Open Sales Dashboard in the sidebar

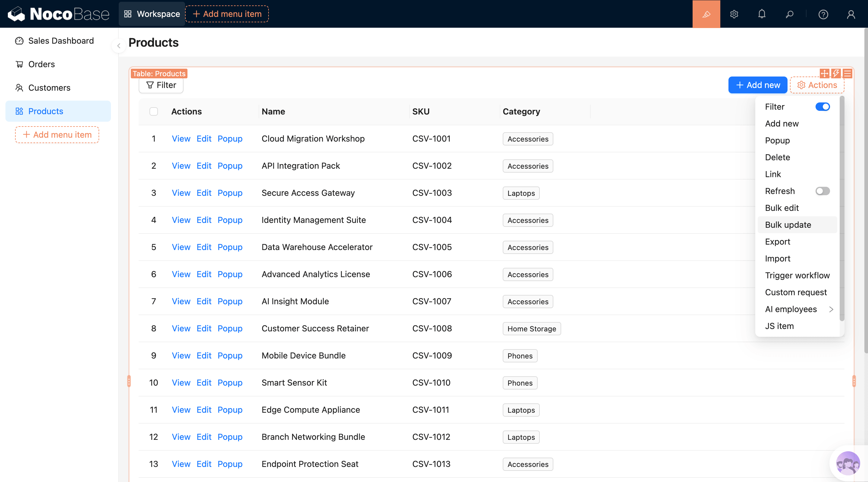pyautogui.click(x=61, y=41)
